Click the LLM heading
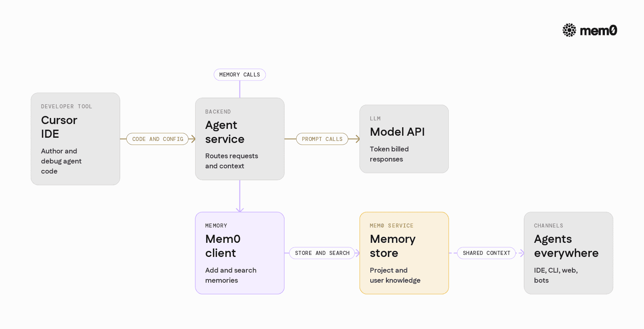The image size is (644, 329). coord(375,118)
